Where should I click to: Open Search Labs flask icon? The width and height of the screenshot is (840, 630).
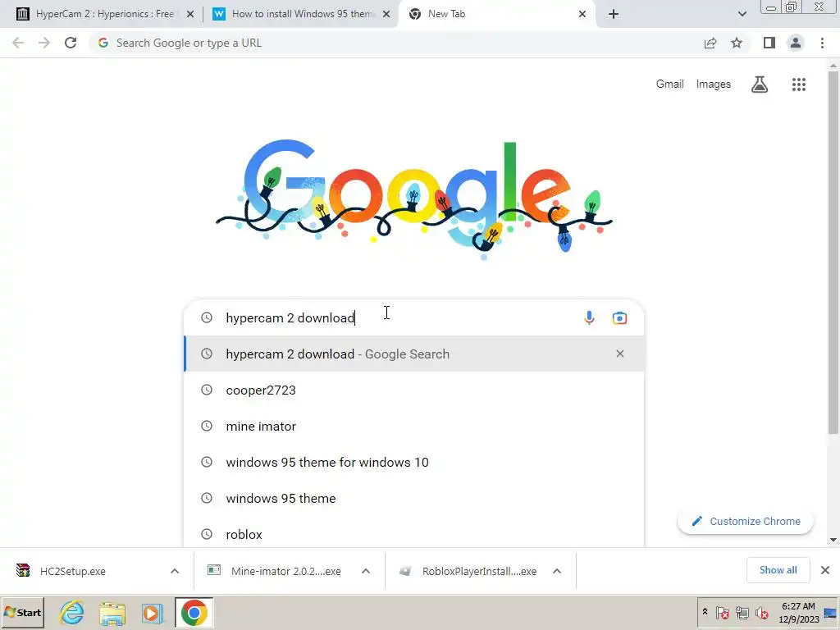point(759,84)
